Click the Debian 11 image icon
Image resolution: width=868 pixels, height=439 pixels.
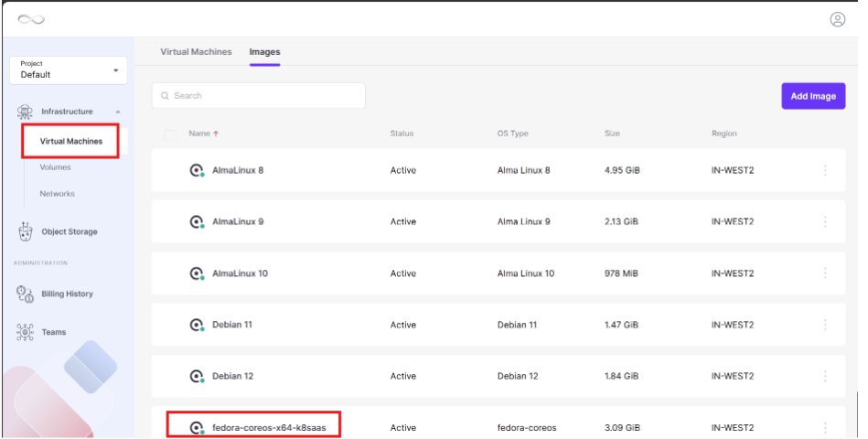coord(197,325)
